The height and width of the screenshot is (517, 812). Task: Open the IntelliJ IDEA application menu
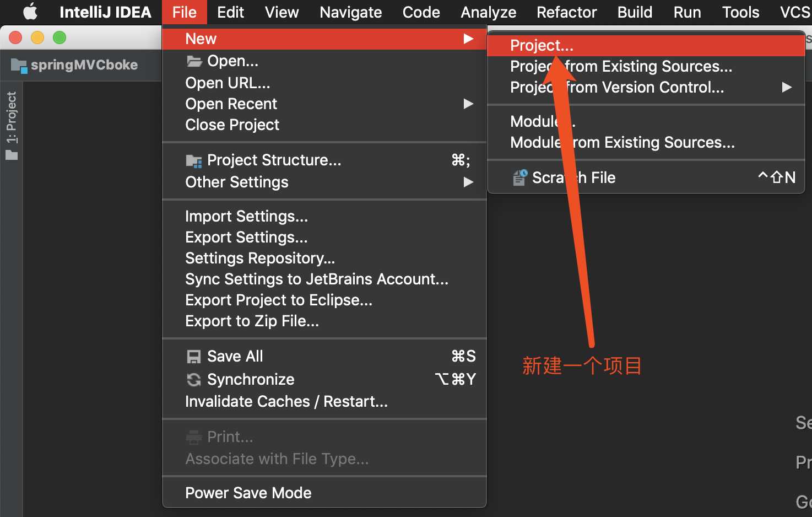[x=105, y=12]
